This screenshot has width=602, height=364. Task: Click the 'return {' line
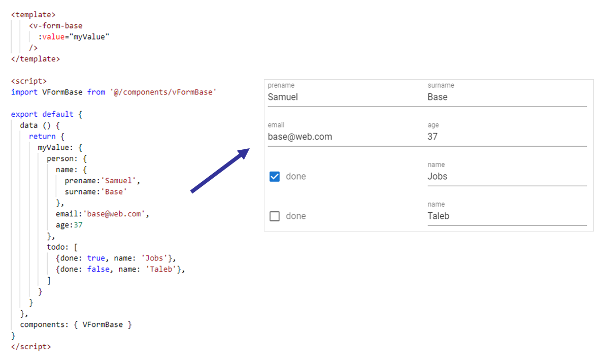pos(47,136)
